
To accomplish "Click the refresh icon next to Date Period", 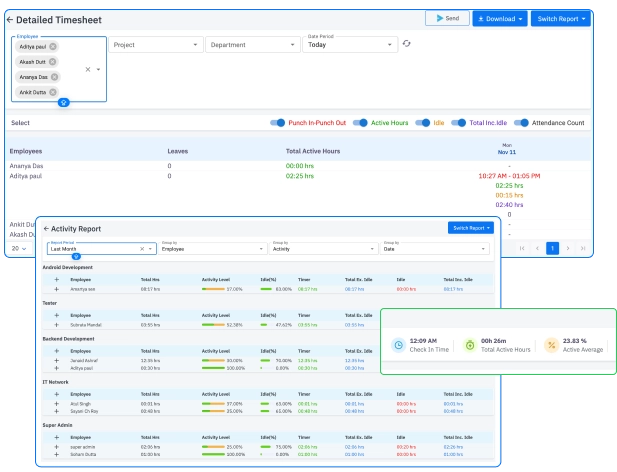I will tap(406, 44).
